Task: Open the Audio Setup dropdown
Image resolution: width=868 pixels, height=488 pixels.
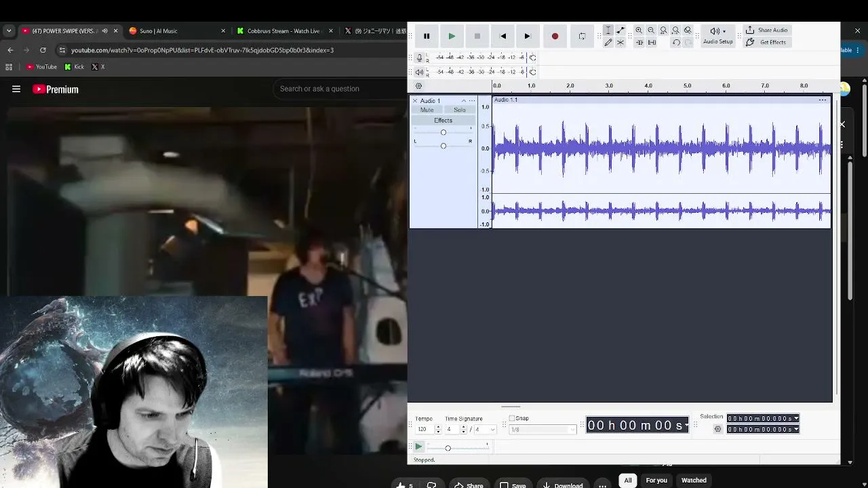Action: point(717,36)
